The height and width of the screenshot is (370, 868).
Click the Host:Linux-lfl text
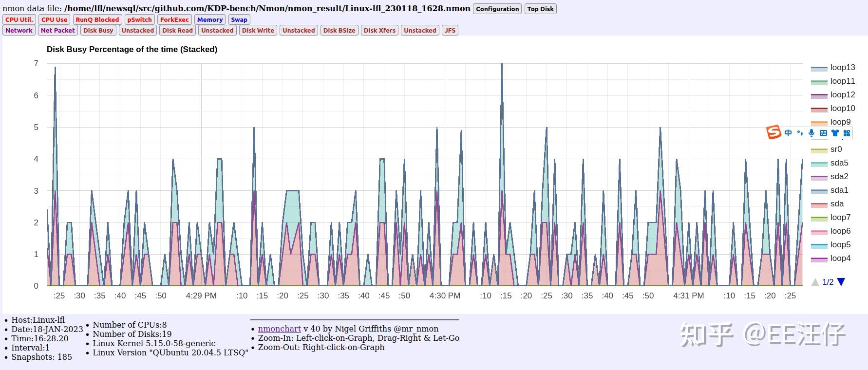pos(38,320)
